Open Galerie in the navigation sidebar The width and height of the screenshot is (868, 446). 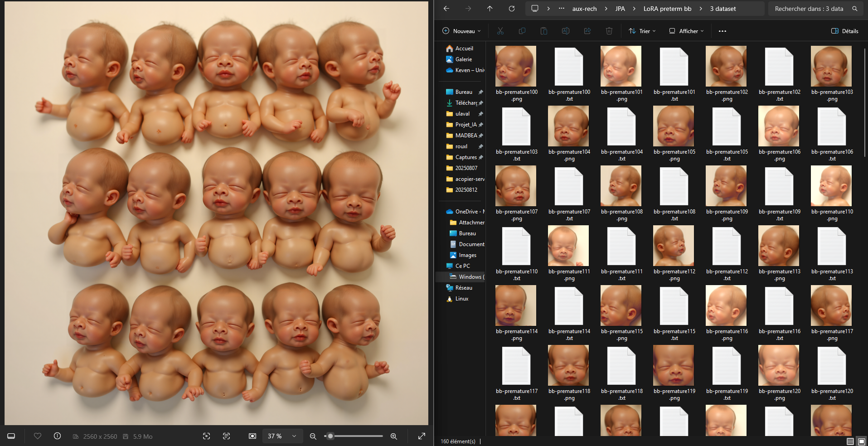[463, 59]
